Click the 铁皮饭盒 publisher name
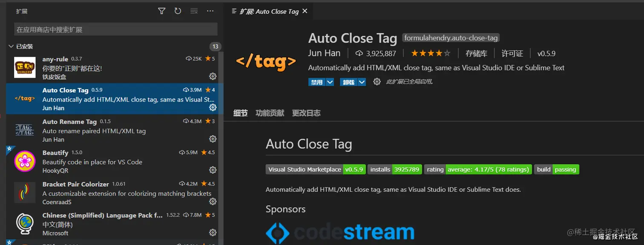 pyautogui.click(x=55, y=77)
